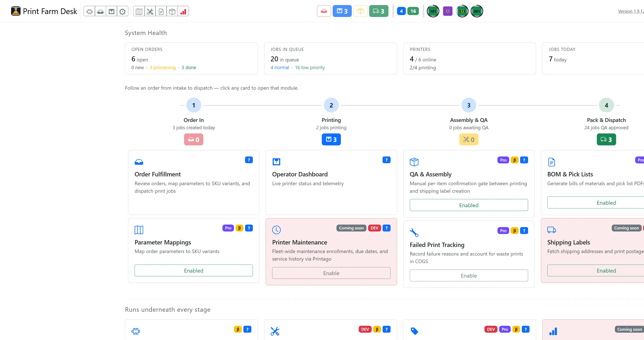Click the Failed Print Tracking wrench icon
Viewport: 644px width, 340px height.
pos(414,232)
